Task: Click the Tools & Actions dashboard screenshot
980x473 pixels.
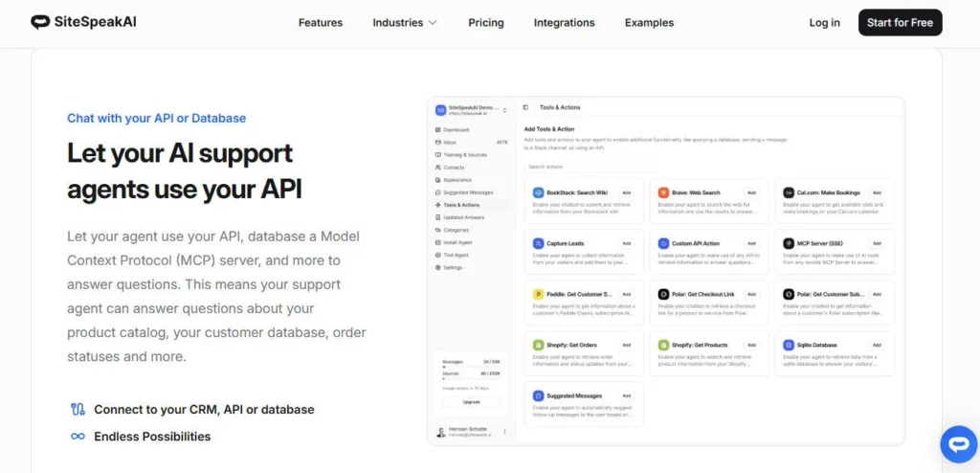Action: pos(666,271)
